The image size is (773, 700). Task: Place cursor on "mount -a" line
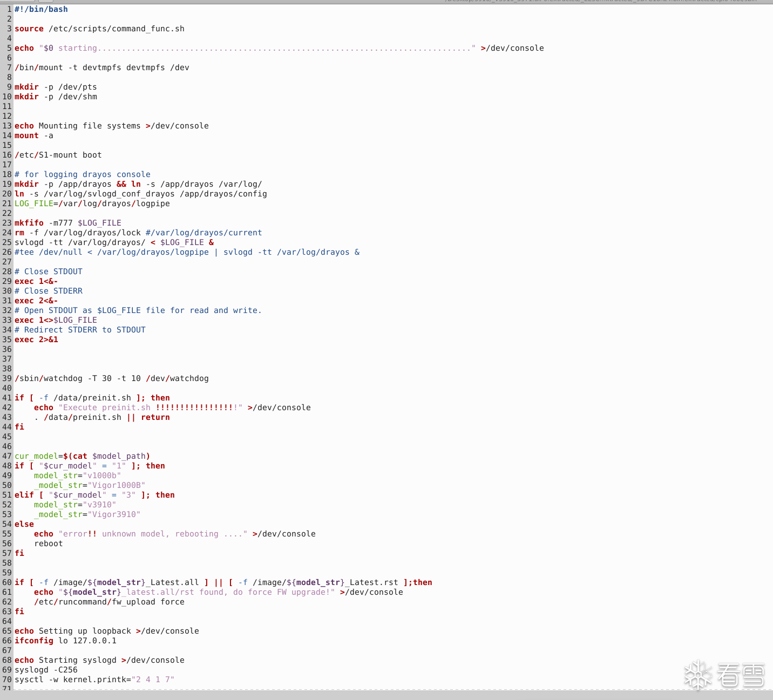coord(34,135)
